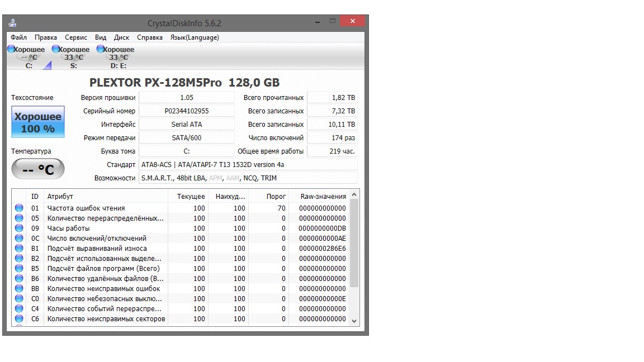
Task: Click status orb for attribute 01 row
Action: (x=20, y=208)
